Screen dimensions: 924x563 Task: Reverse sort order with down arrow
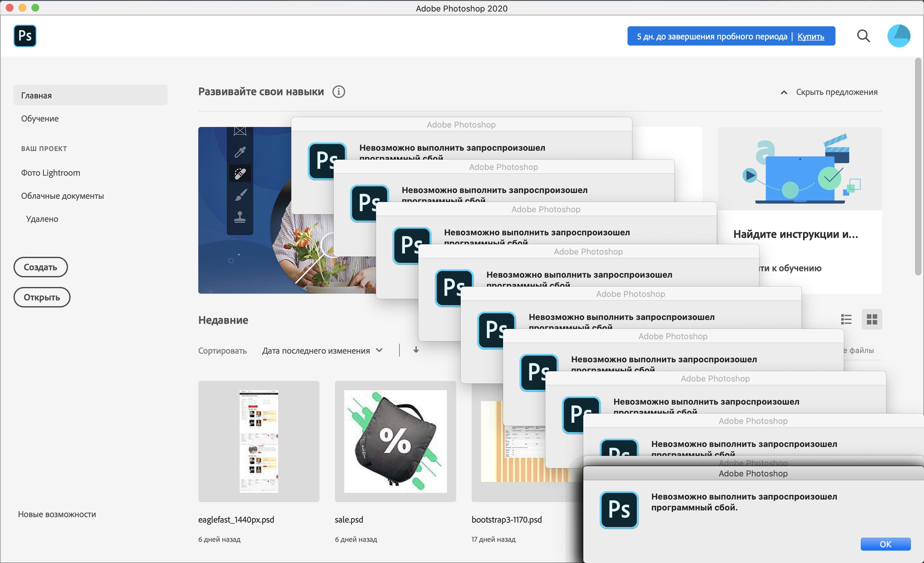[416, 350]
